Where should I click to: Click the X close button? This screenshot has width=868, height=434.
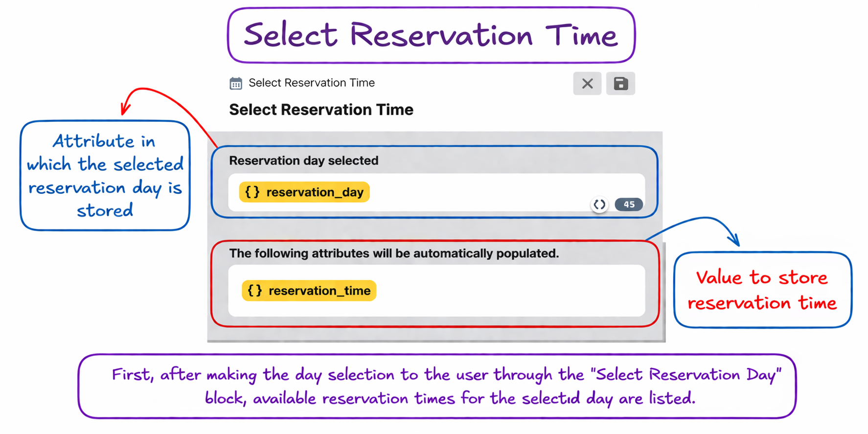click(x=587, y=84)
